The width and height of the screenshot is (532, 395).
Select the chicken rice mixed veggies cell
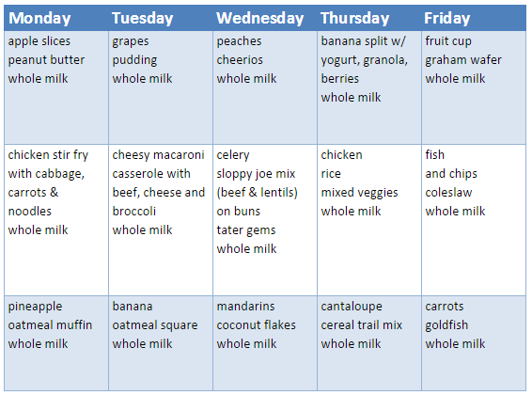click(369, 220)
